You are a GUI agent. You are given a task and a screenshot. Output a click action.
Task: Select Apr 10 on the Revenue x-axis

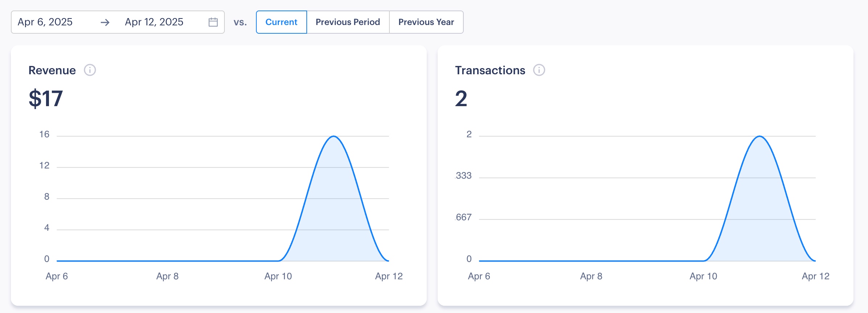coord(278,276)
